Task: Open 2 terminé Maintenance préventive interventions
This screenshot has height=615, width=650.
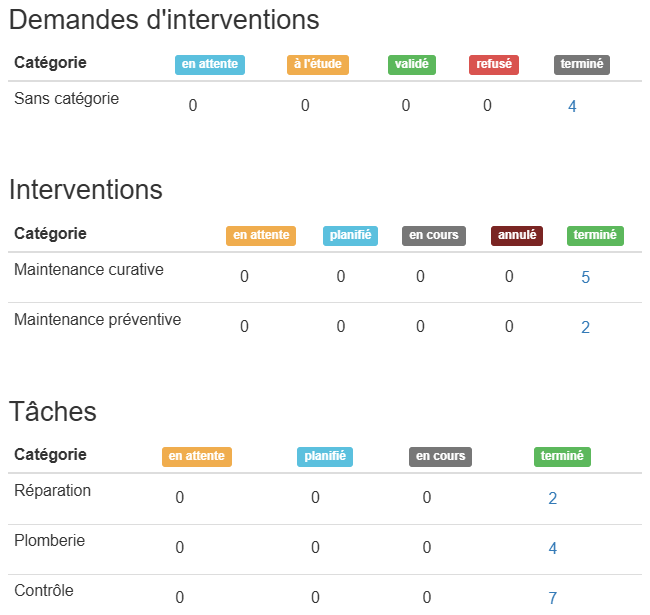Action: [585, 327]
